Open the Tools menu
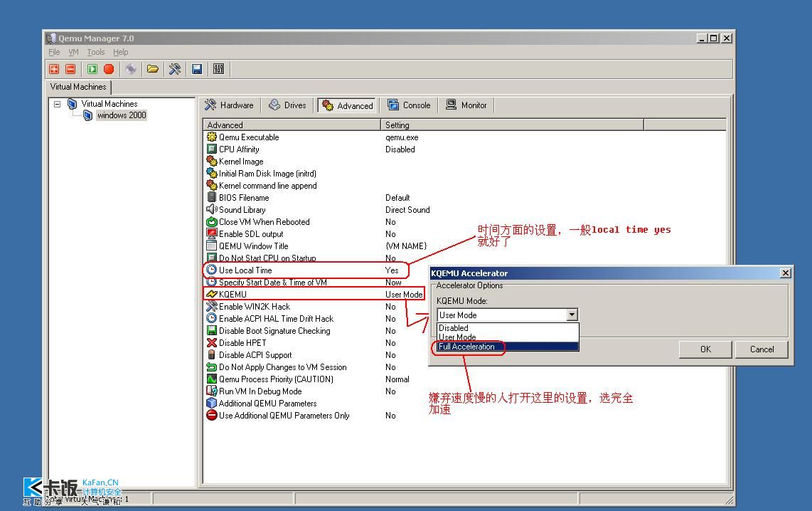 click(96, 52)
